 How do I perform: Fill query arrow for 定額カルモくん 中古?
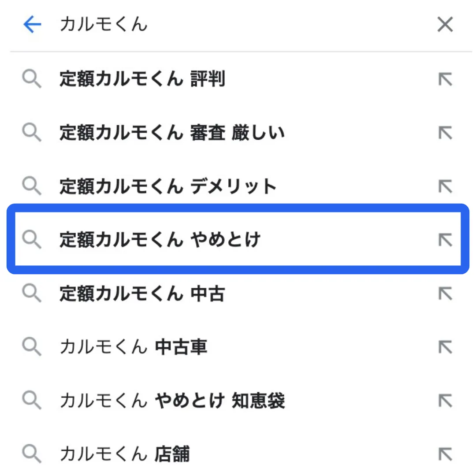[445, 293]
